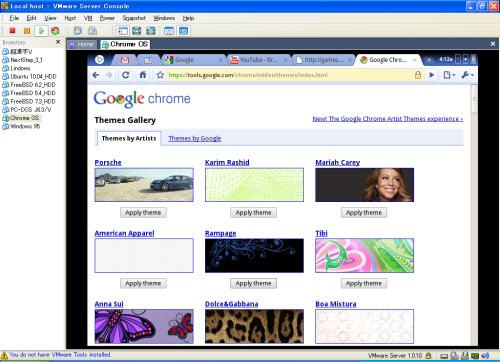Switch to the Themes by Google tab
The width and height of the screenshot is (500, 362).
click(195, 138)
